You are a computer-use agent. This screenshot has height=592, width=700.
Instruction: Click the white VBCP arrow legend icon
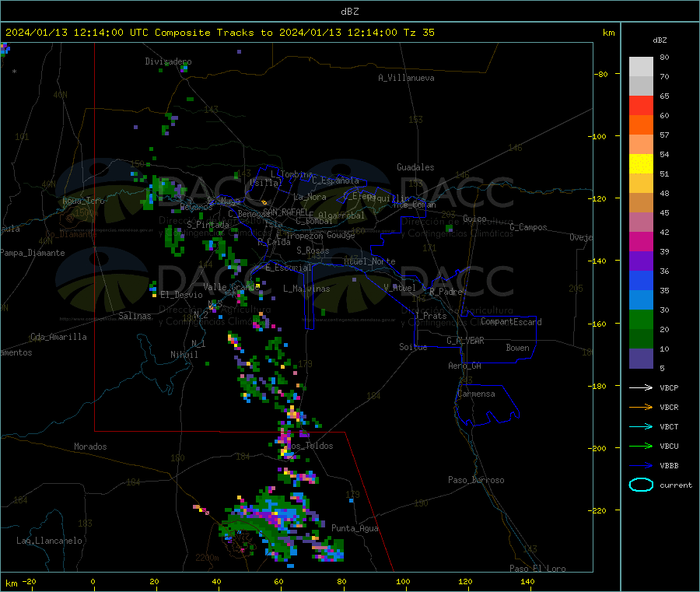click(x=641, y=387)
